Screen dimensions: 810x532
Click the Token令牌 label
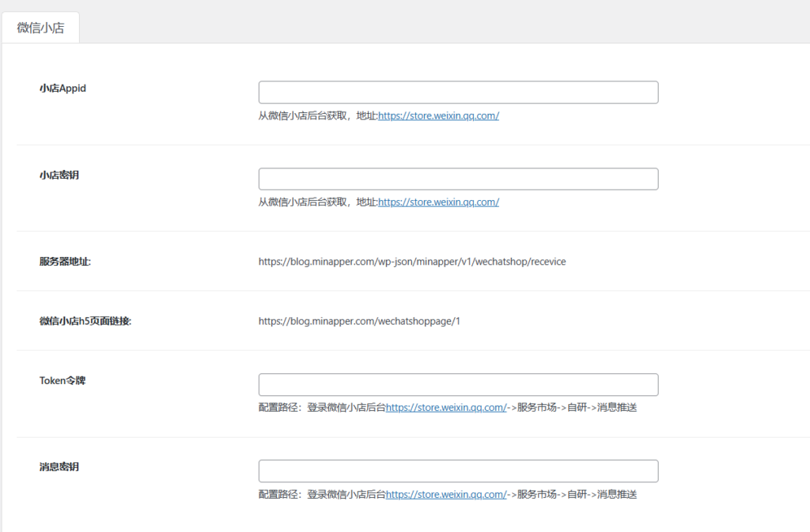click(x=62, y=380)
